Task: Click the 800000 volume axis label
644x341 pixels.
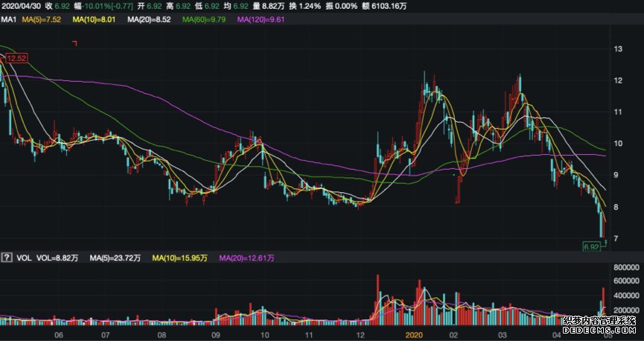Action: click(x=626, y=267)
